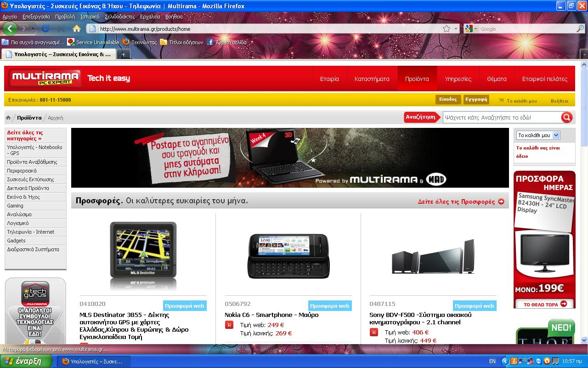Viewport: 588px width, 368px height.
Task: Click the shopping cart icon beside Το καλάθι μου
Action: tap(501, 100)
